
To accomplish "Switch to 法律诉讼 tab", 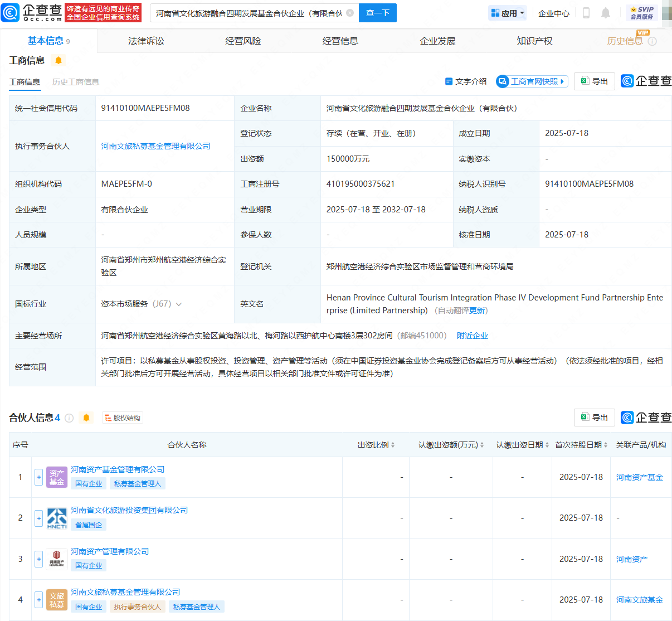I will (146, 41).
